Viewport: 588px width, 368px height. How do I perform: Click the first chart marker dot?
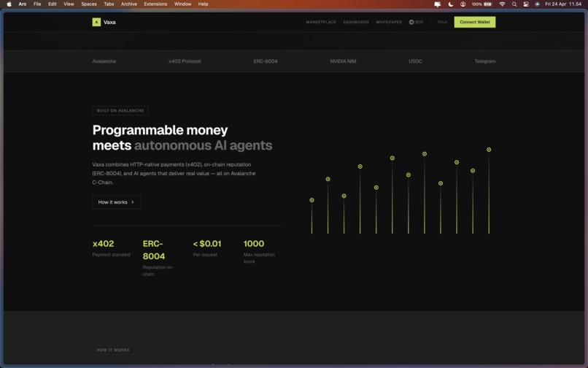(x=312, y=200)
